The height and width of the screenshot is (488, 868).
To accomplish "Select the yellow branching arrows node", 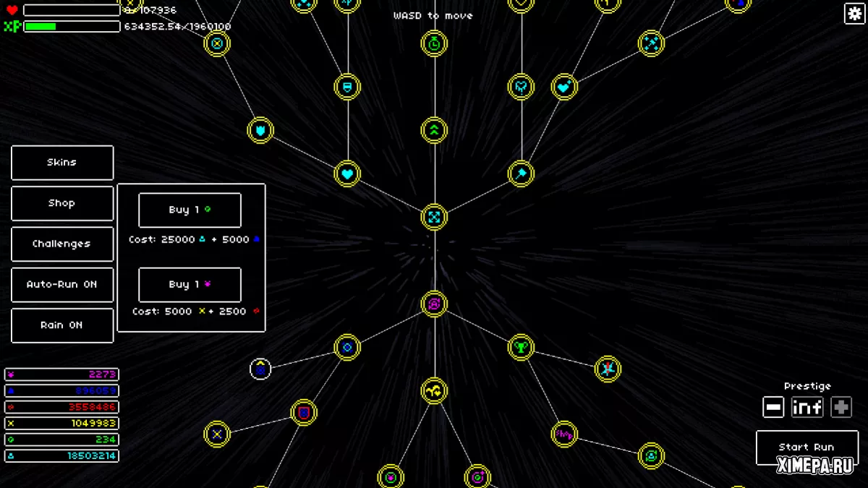I will point(434,390).
